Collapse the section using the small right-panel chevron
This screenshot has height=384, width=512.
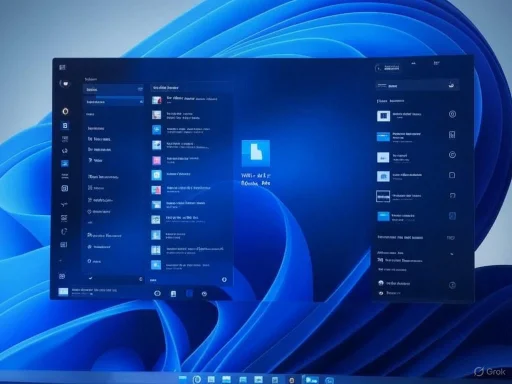pos(452,254)
